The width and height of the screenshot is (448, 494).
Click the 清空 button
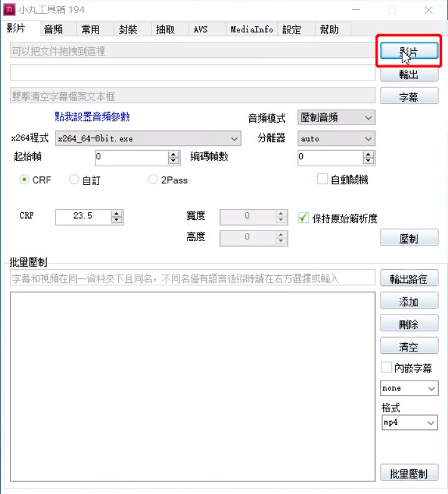pos(409,346)
